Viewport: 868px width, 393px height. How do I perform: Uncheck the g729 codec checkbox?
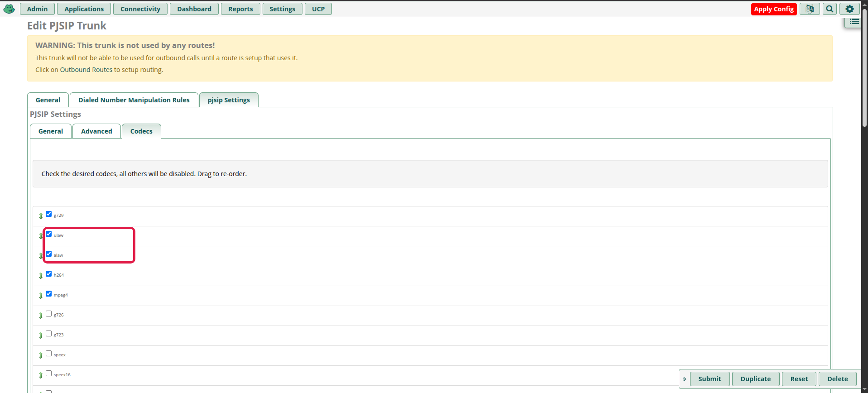[49, 214]
